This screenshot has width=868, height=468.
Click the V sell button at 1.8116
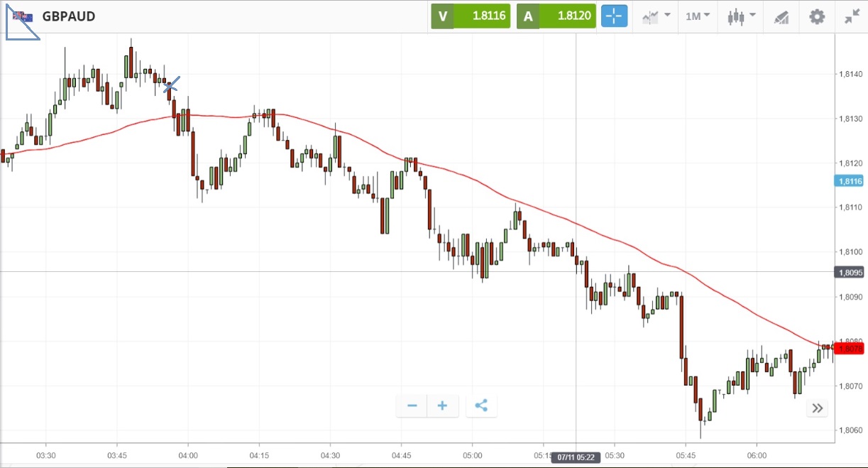tap(471, 16)
